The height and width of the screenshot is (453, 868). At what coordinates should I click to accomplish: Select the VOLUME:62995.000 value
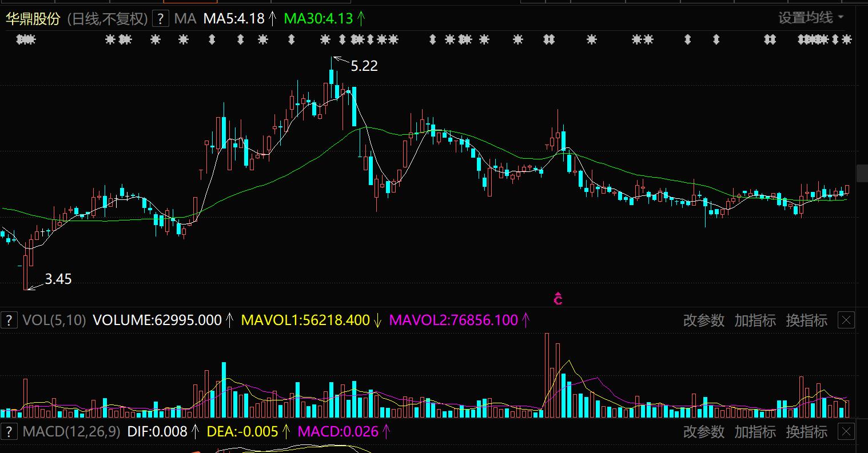(157, 320)
